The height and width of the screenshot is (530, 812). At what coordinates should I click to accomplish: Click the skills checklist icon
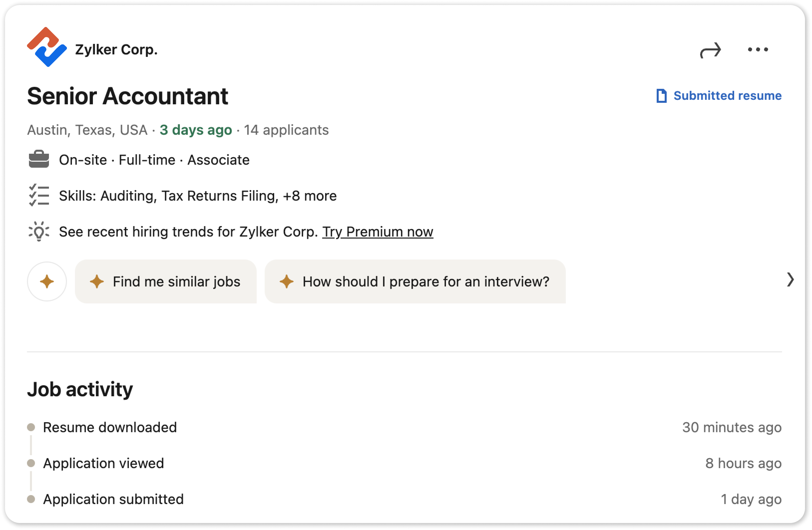tap(39, 195)
